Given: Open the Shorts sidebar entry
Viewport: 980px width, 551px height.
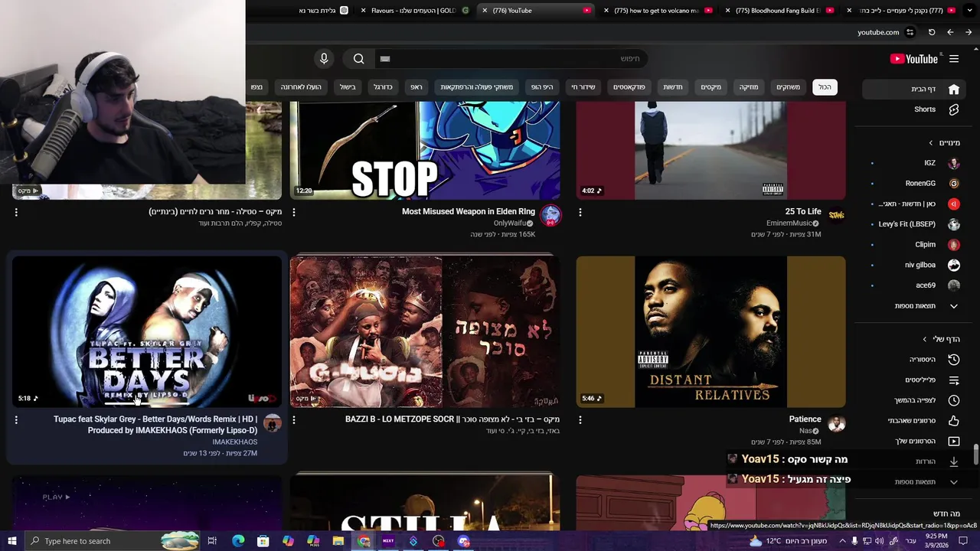Looking at the screenshot, I should pos(913,109).
